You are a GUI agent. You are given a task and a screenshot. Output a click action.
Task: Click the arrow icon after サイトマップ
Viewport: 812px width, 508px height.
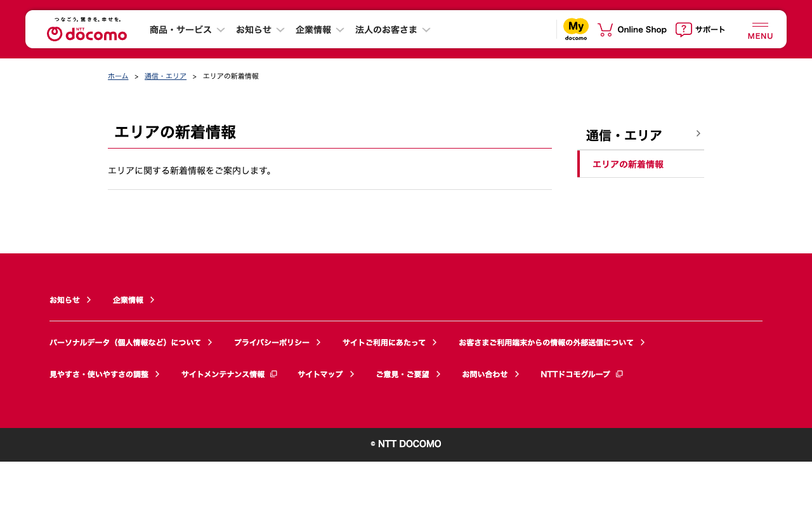(352, 374)
